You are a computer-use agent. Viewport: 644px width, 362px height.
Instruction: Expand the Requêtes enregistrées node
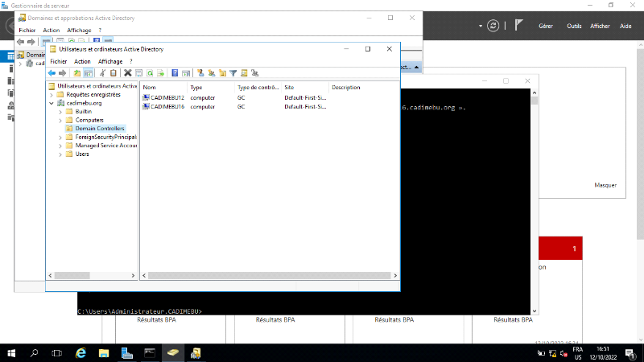pos(52,95)
